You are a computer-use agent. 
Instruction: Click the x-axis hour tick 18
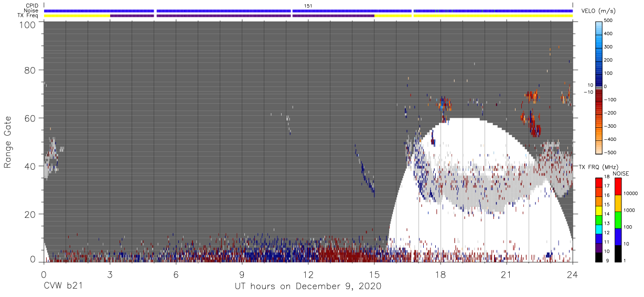click(x=441, y=274)
